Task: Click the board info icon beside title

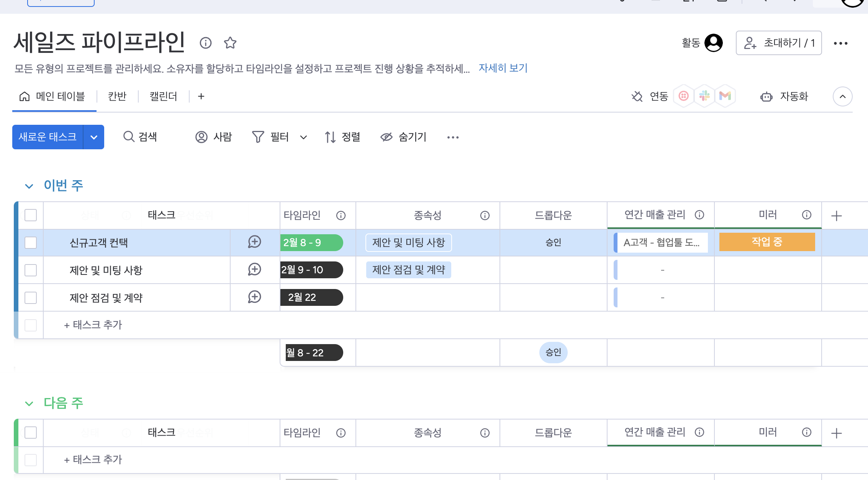Action: [206, 43]
